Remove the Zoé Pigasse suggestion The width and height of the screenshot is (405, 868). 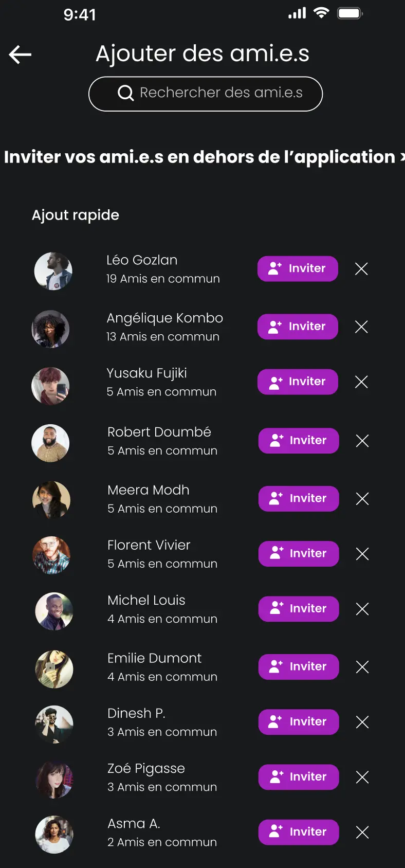click(x=362, y=777)
